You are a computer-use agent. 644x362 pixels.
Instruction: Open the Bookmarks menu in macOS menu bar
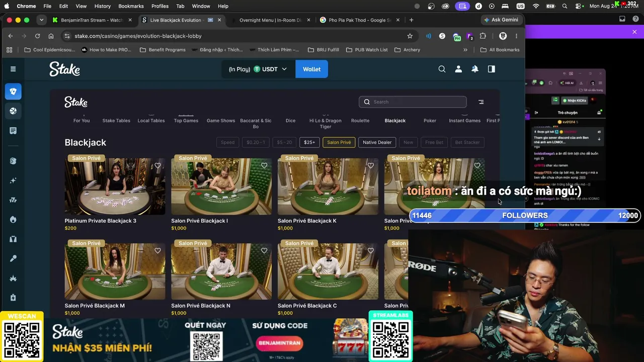pos(131,6)
